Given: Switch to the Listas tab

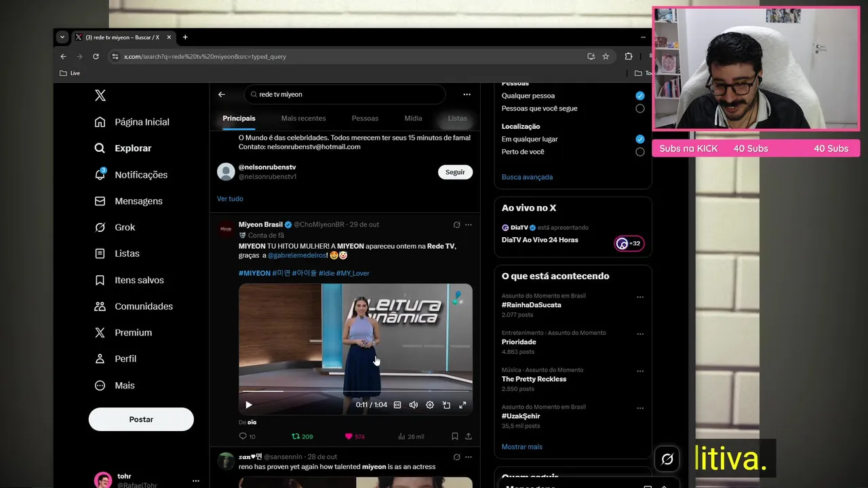Looking at the screenshot, I should (457, 118).
